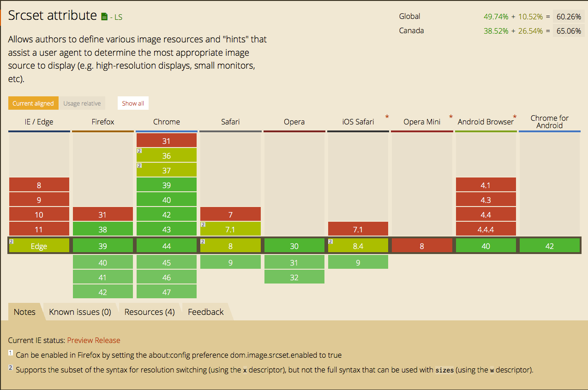Switch to the Known issues (0) tab

[80, 312]
